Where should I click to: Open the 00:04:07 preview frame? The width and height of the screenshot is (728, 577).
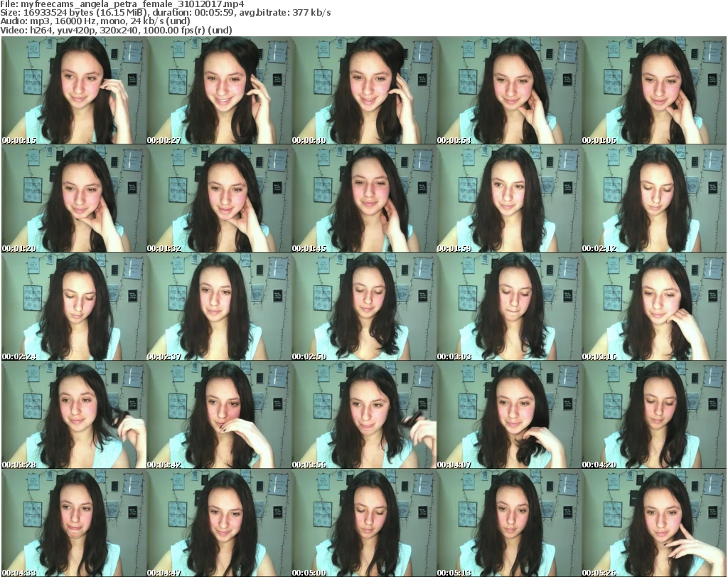pos(509,415)
